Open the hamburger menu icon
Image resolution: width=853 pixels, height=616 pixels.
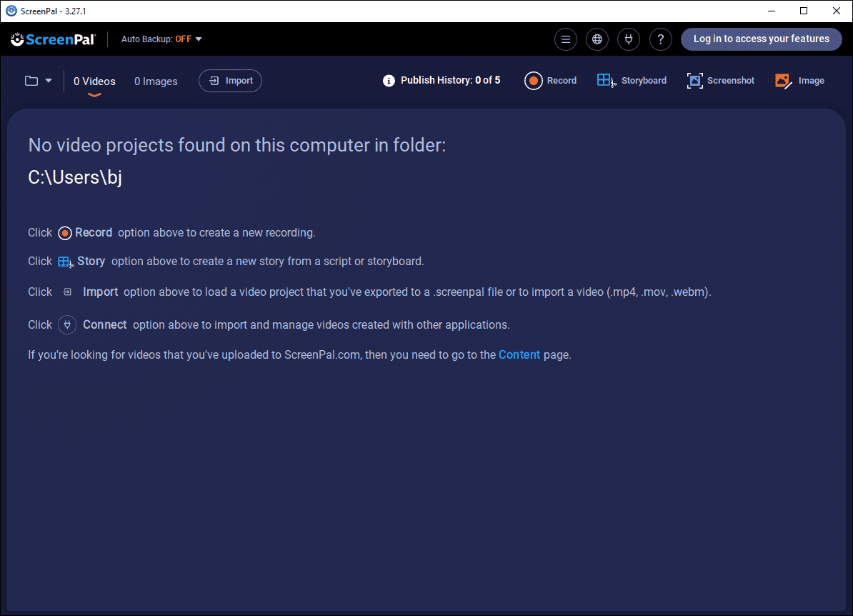[566, 39]
